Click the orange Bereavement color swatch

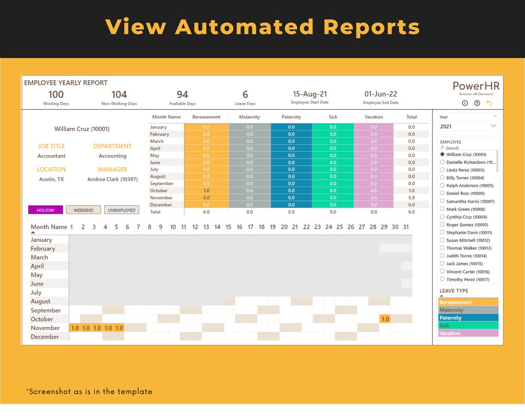468,302
